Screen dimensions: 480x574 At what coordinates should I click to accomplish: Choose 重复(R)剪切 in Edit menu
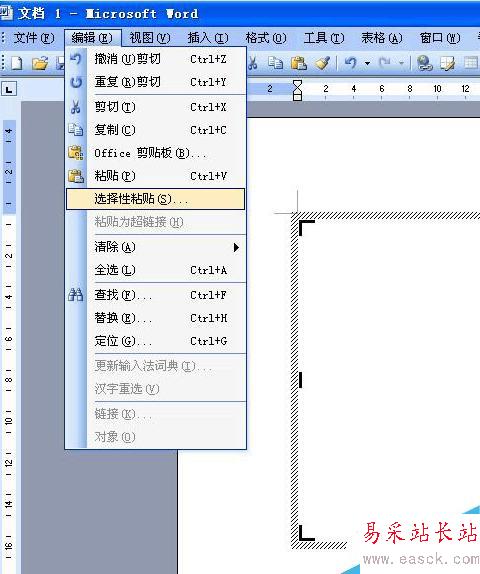[x=155, y=82]
